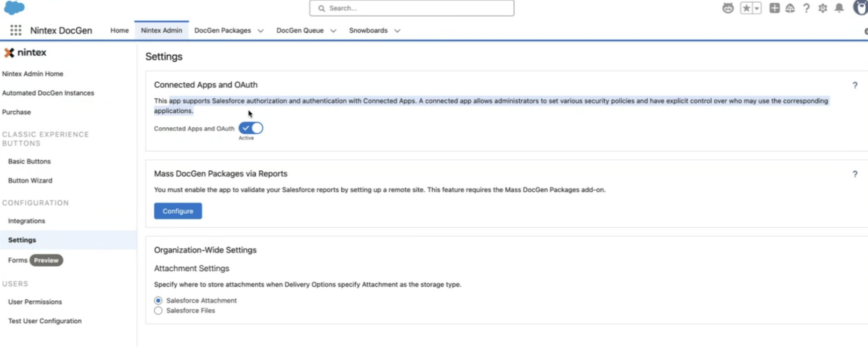Open Test User Configuration link

coord(45,321)
